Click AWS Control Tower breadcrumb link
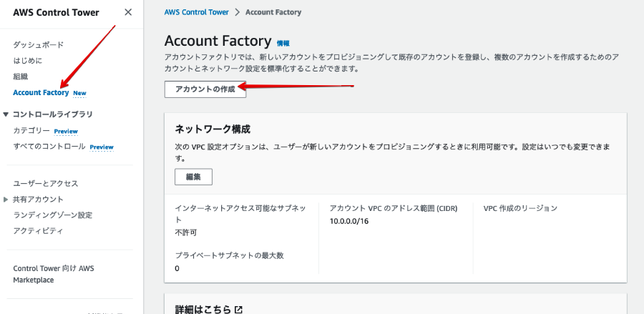Image resolution: width=644 pixels, height=314 pixels. [x=196, y=12]
